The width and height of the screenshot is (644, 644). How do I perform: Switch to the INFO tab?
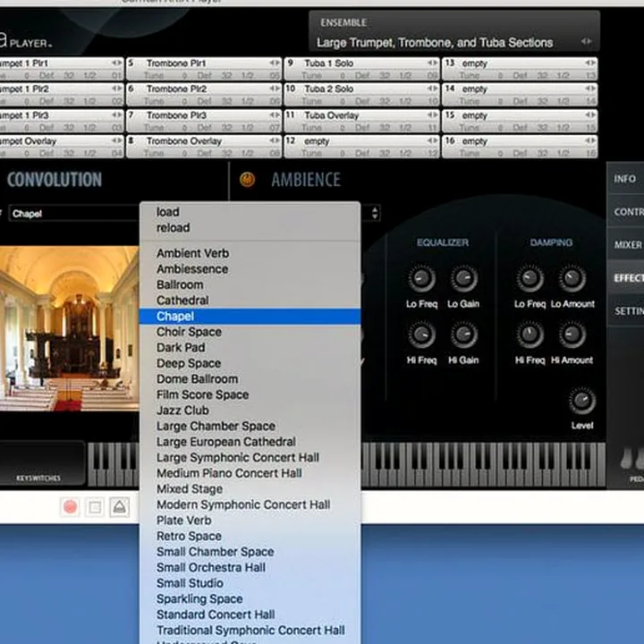tap(625, 179)
